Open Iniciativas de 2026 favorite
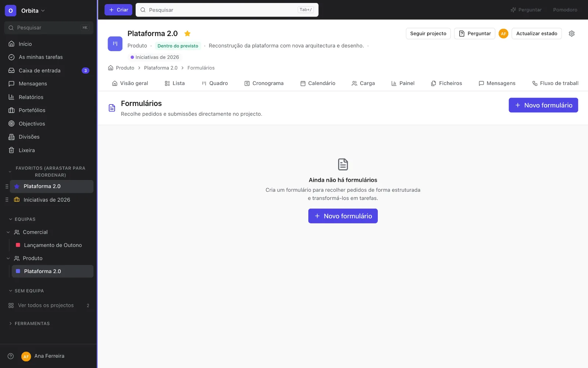Viewport: 588px width, 368px height. (x=51, y=200)
